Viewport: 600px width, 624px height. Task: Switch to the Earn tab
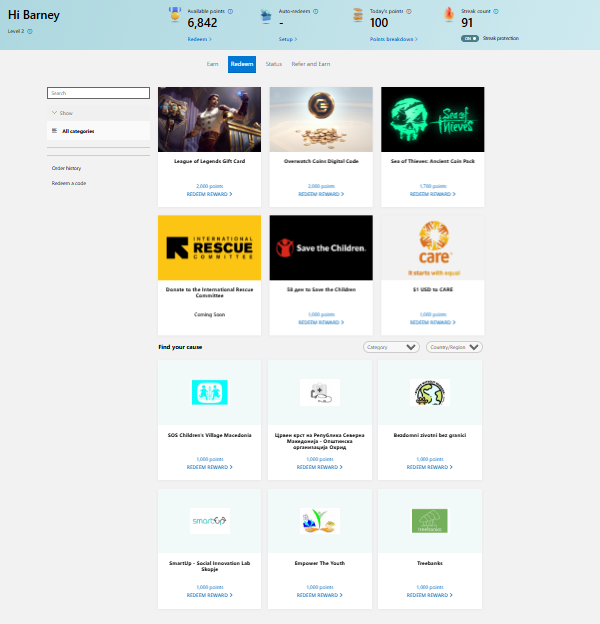click(212, 64)
